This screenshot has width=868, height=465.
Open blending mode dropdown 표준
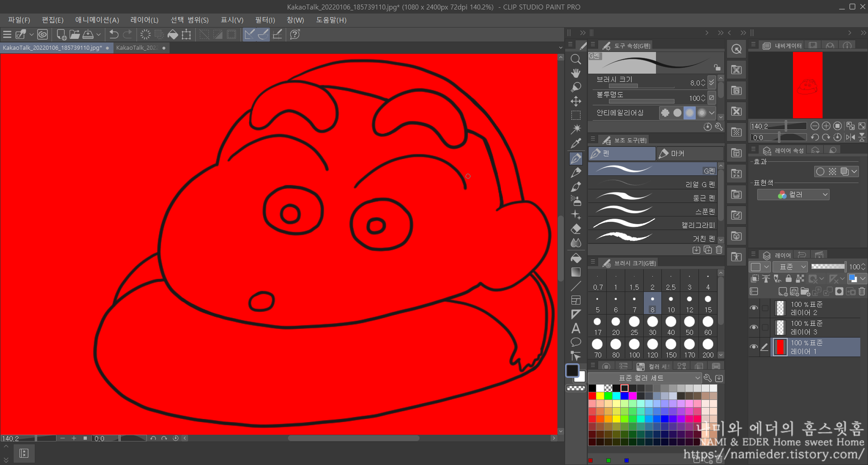(x=790, y=267)
